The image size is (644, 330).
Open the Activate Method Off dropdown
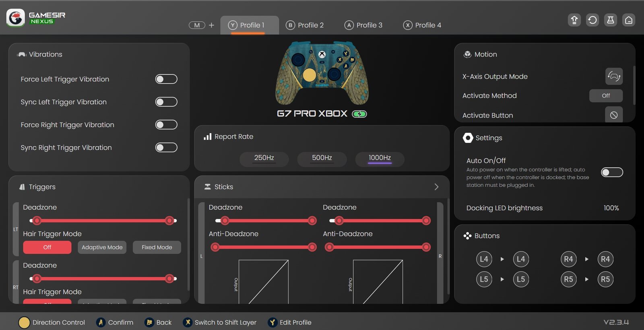point(606,96)
